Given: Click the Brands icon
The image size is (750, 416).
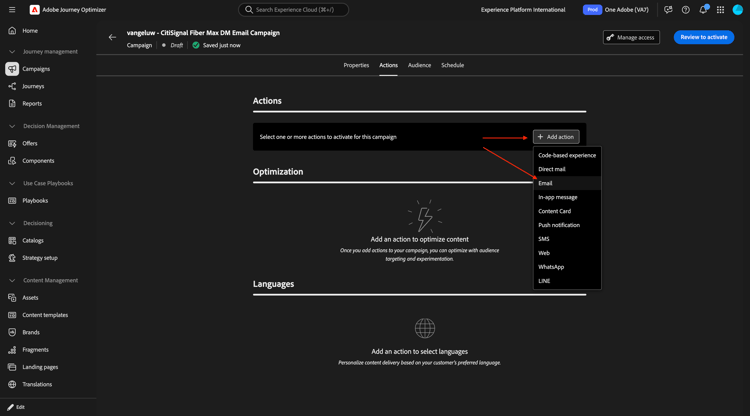Looking at the screenshot, I should coord(12,332).
